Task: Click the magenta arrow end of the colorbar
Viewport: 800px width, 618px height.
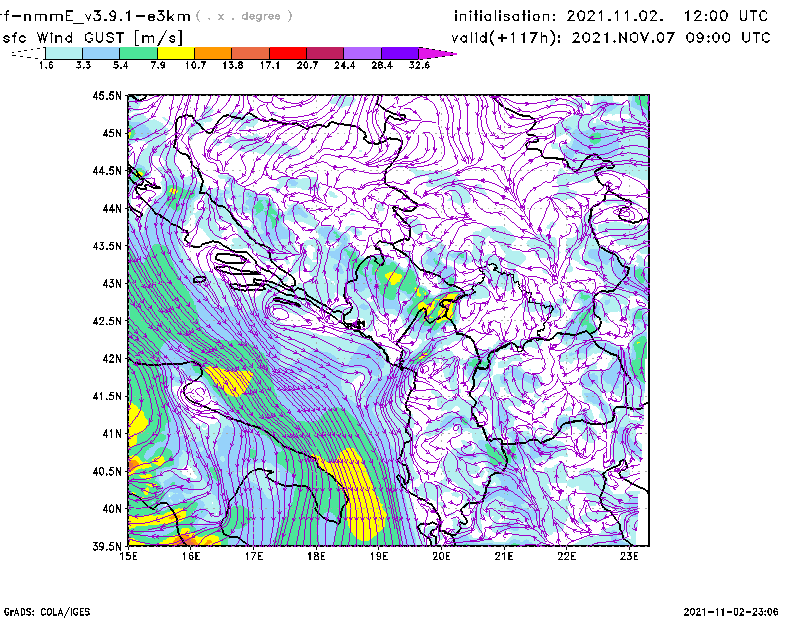Action: [437, 53]
